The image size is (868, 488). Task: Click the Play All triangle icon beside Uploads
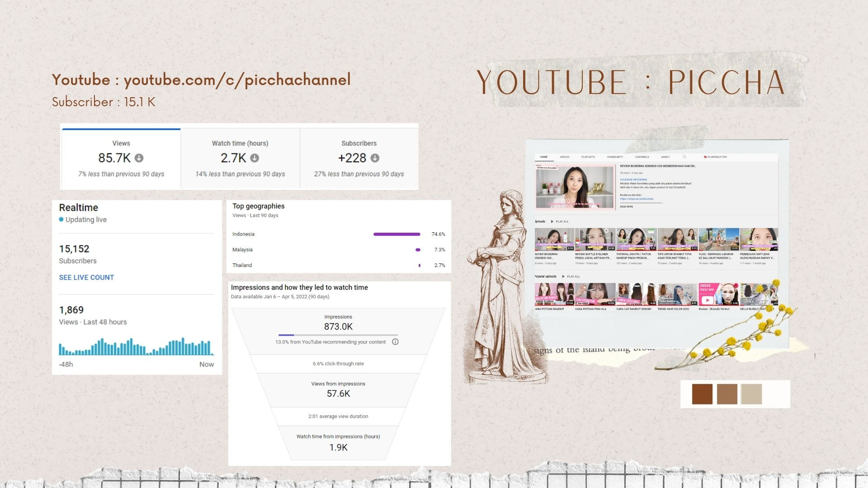coord(552,221)
